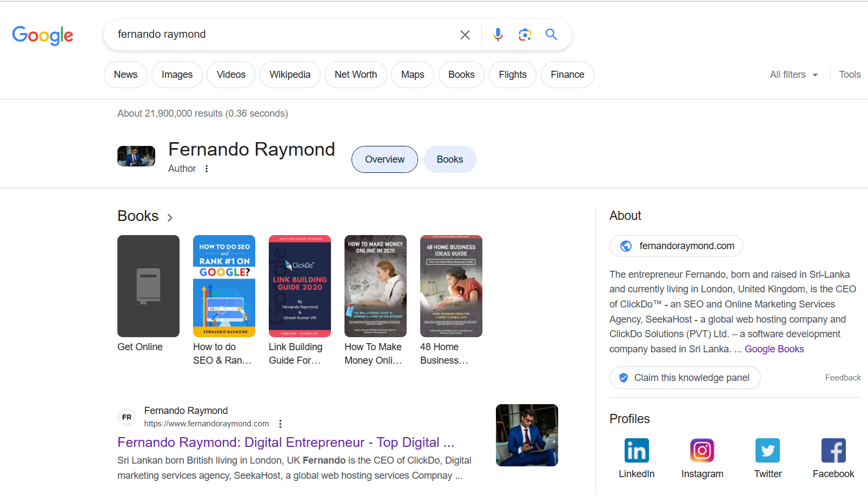Open Fernando Raymond: Digital Entrepreneur result link
The height and width of the screenshot is (502, 868).
pyautogui.click(x=286, y=443)
